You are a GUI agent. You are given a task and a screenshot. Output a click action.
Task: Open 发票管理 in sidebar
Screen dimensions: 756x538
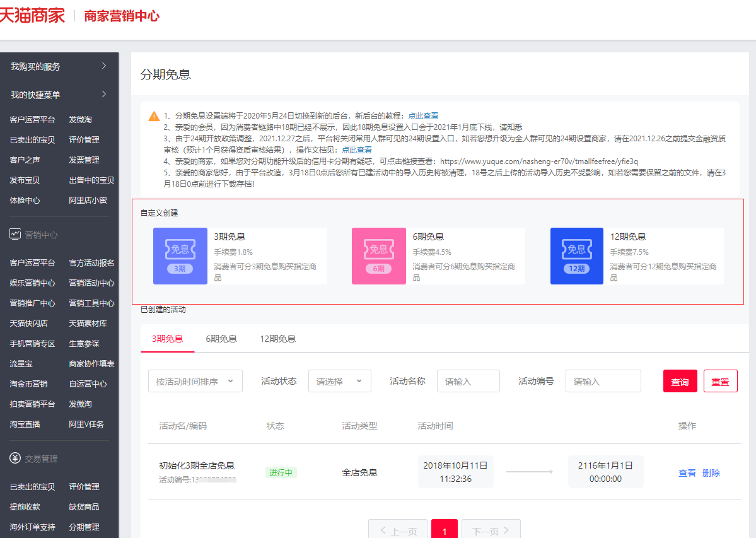pos(84,160)
